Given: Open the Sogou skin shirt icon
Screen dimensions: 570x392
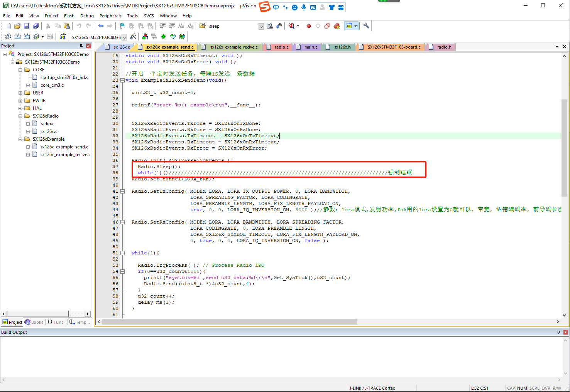Looking at the screenshot, I should 332,7.
